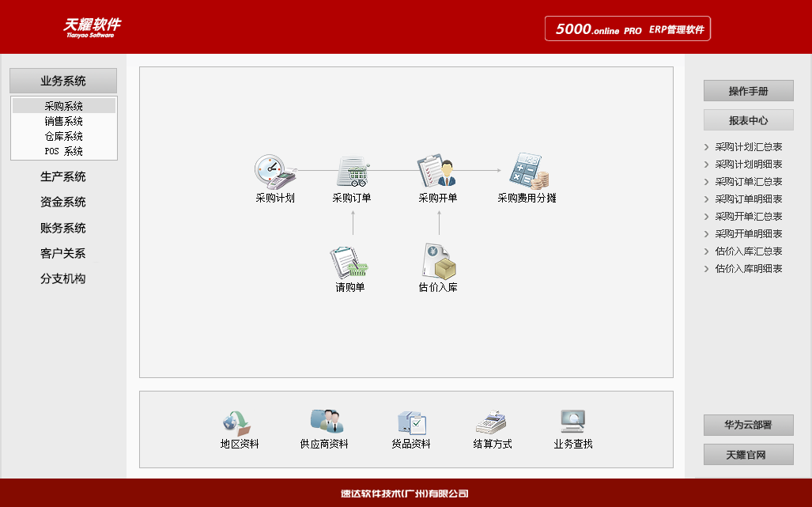The image size is (812, 507).
Task: Click the 货品资料 text label
Action: (x=410, y=444)
